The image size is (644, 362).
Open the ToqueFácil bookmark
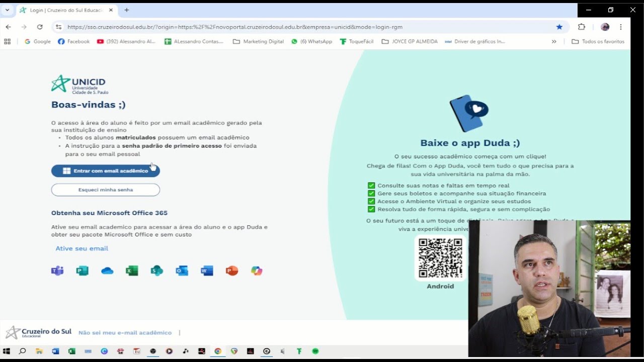pos(357,41)
